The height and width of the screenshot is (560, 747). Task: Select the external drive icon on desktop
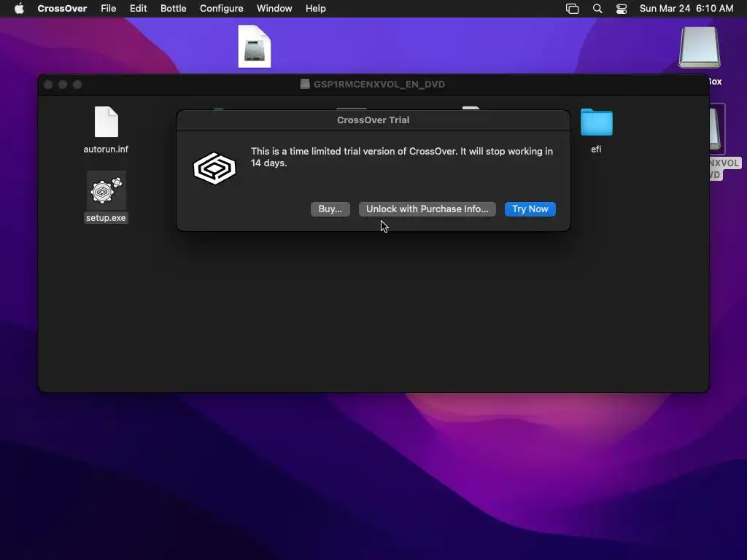(x=700, y=47)
